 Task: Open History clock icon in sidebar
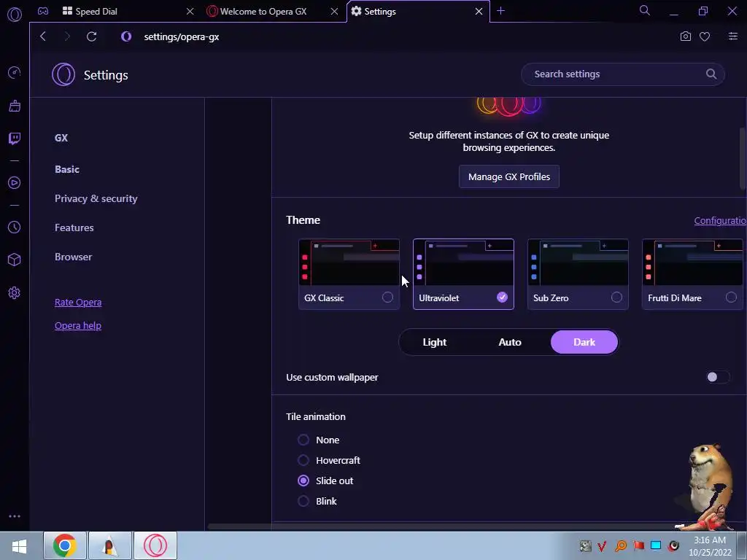(15, 227)
